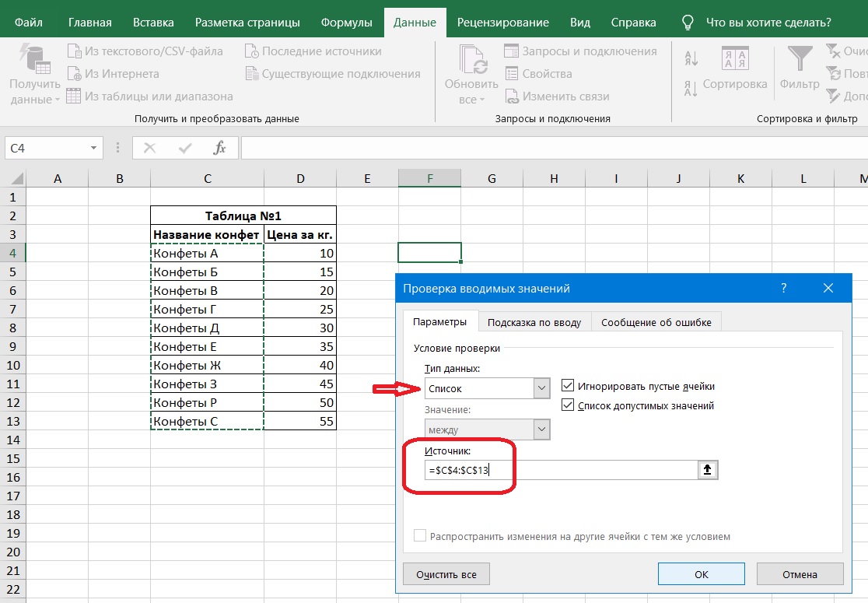Select column C header
The width and height of the screenshot is (868, 603).
click(207, 178)
